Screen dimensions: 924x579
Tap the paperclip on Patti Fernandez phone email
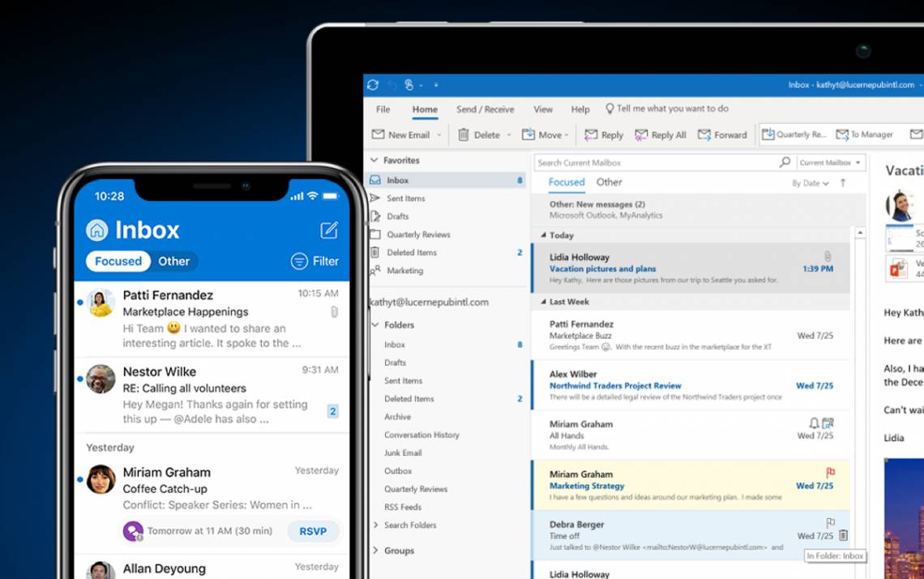(x=334, y=312)
